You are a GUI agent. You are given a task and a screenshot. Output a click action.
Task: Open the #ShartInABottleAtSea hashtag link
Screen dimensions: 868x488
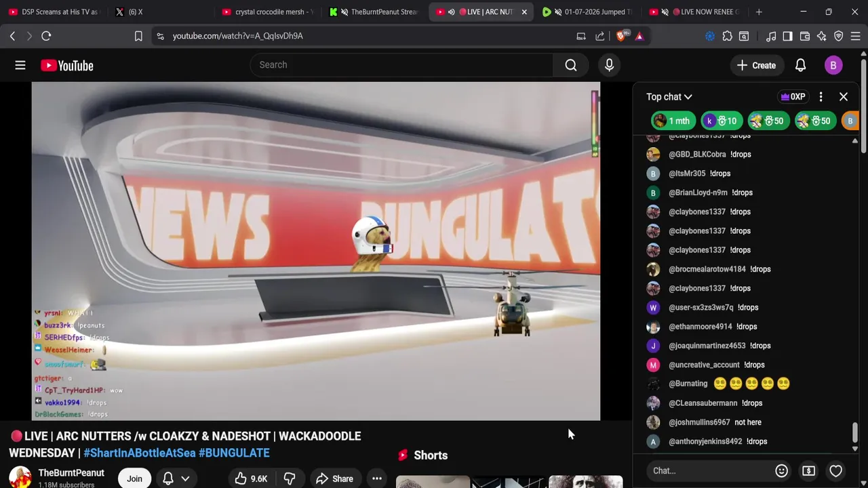click(x=139, y=453)
